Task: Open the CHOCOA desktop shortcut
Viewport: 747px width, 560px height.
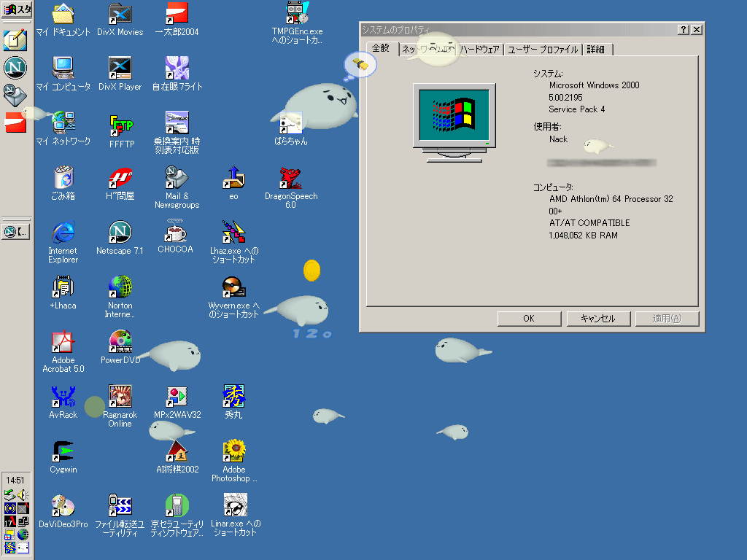Action: [x=175, y=237]
